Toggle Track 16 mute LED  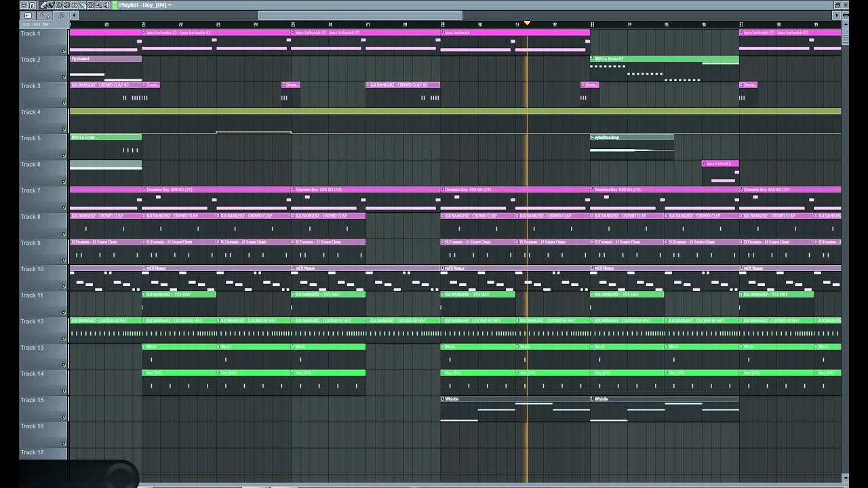pyautogui.click(x=64, y=444)
